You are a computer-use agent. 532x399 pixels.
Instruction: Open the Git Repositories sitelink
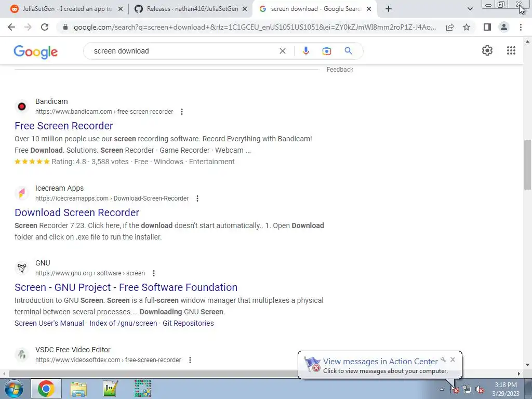[x=188, y=323]
